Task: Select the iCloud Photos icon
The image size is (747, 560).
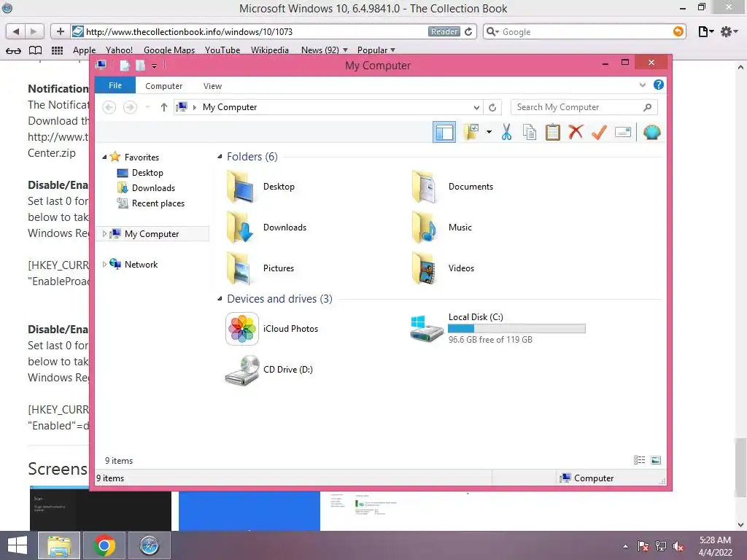Action: click(242, 329)
